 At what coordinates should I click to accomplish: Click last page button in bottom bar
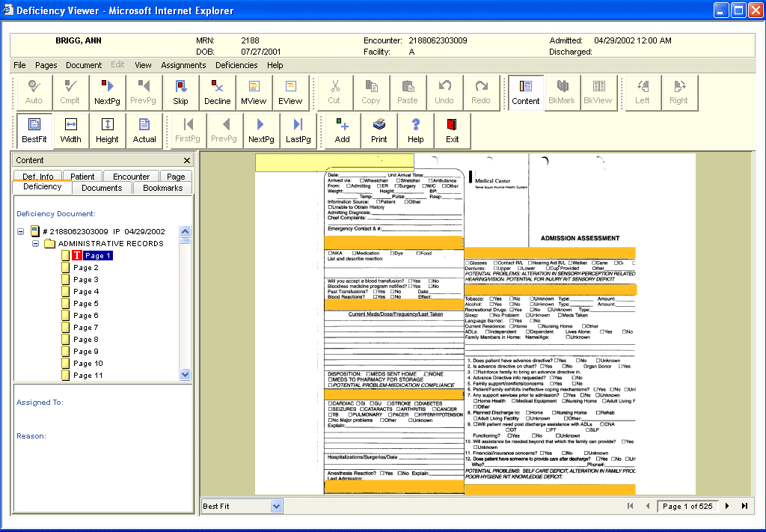pos(744,506)
